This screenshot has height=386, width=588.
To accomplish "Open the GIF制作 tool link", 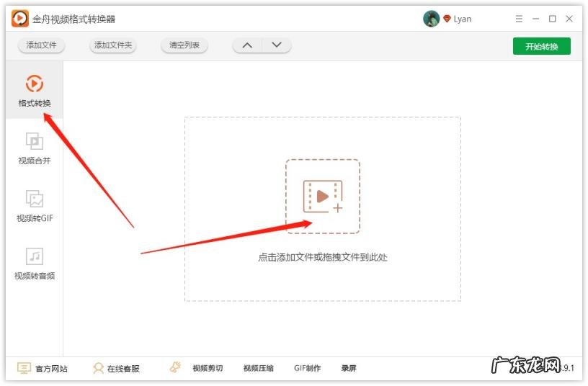I will pyautogui.click(x=308, y=369).
